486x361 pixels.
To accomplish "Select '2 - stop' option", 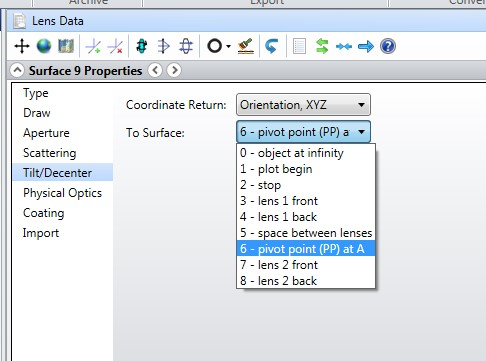I will point(306,185).
